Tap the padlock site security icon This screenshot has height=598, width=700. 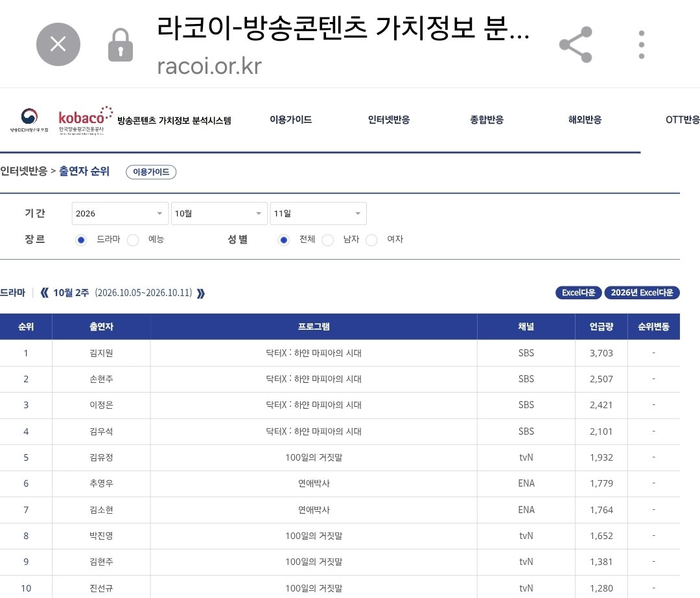[121, 45]
